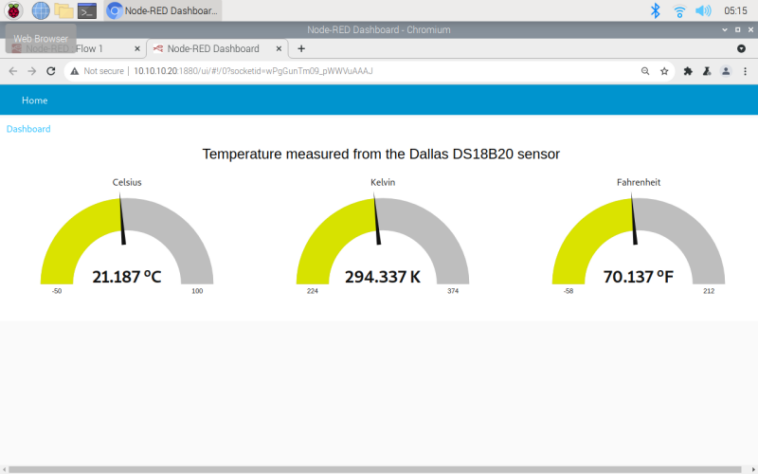Go forward with the browser forward arrow
The height and width of the screenshot is (474, 758).
[x=32, y=71]
